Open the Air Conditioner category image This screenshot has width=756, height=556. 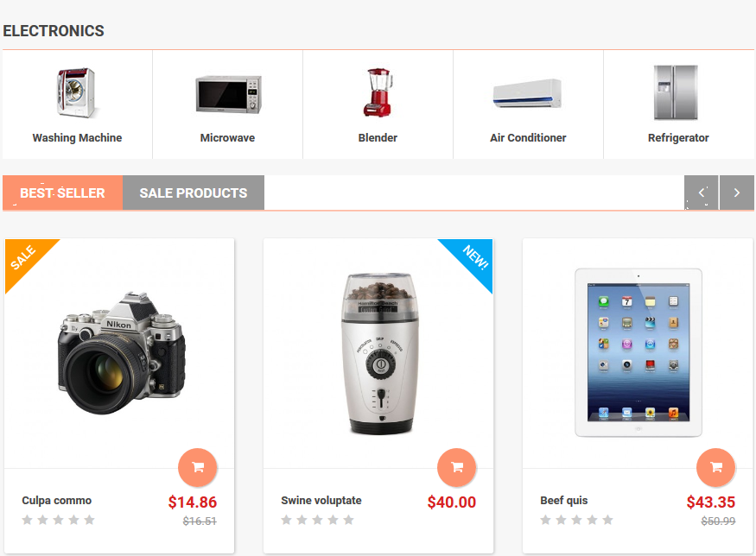pos(527,93)
